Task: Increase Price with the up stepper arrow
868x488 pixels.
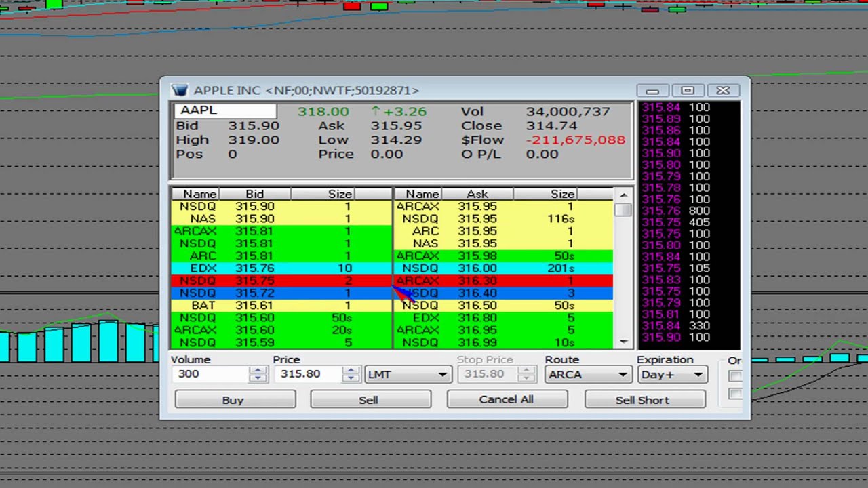Action: tap(351, 370)
